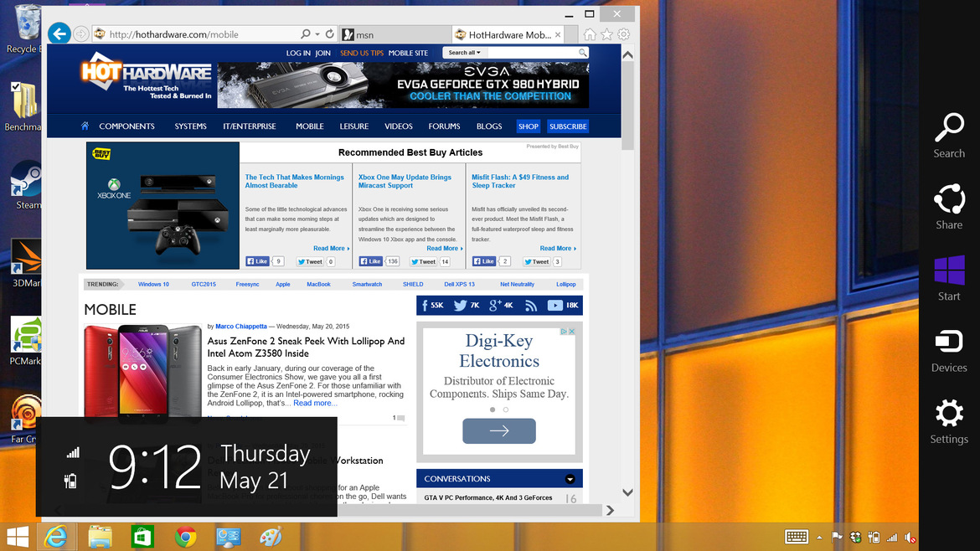Open the favorites star in the browser
Screen dimensions: 980x551
(606, 34)
